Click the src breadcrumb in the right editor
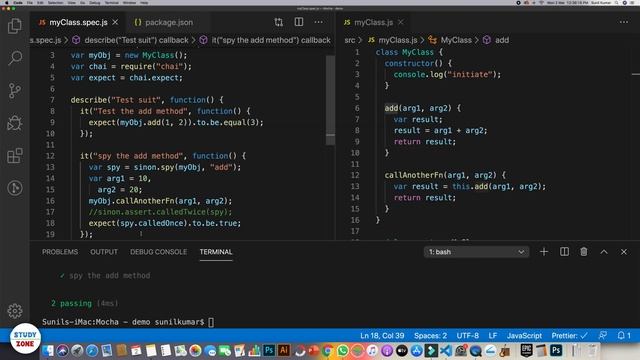 point(350,40)
